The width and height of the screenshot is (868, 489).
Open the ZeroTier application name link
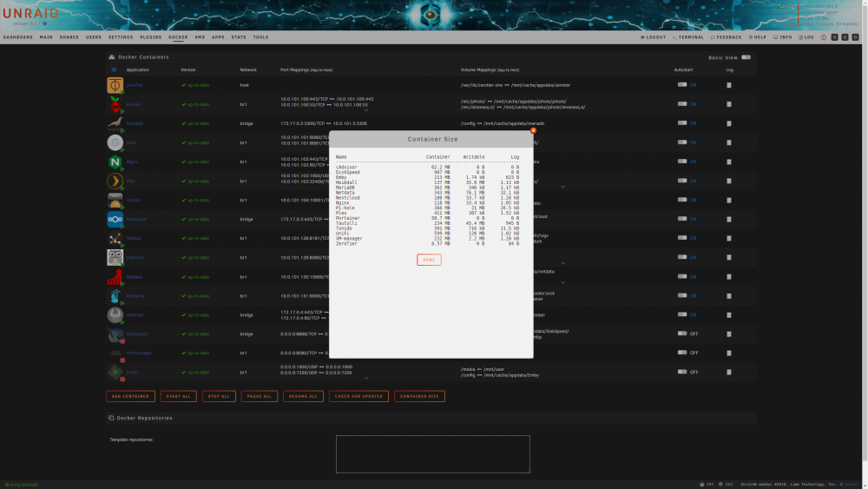pos(135,85)
